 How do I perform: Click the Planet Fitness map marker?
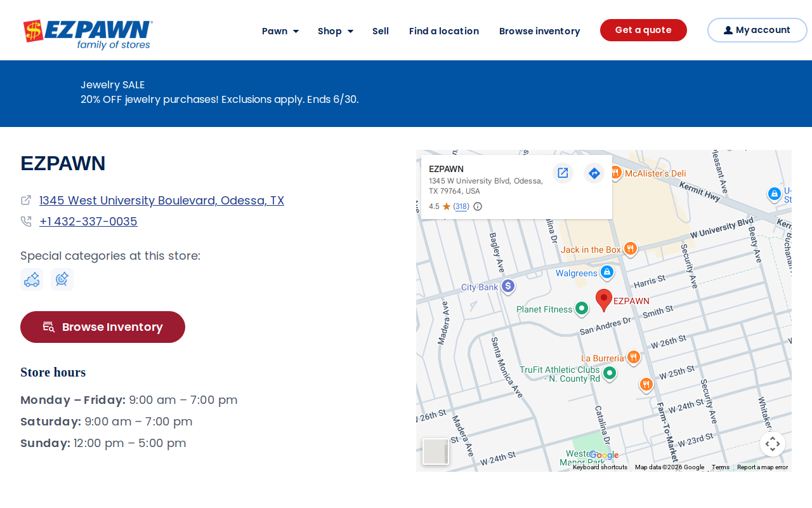point(581,309)
